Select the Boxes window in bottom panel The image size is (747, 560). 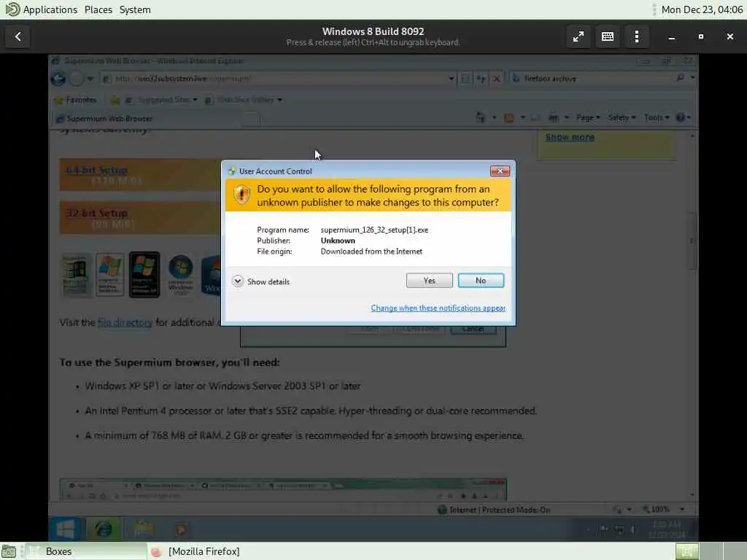tap(86, 551)
